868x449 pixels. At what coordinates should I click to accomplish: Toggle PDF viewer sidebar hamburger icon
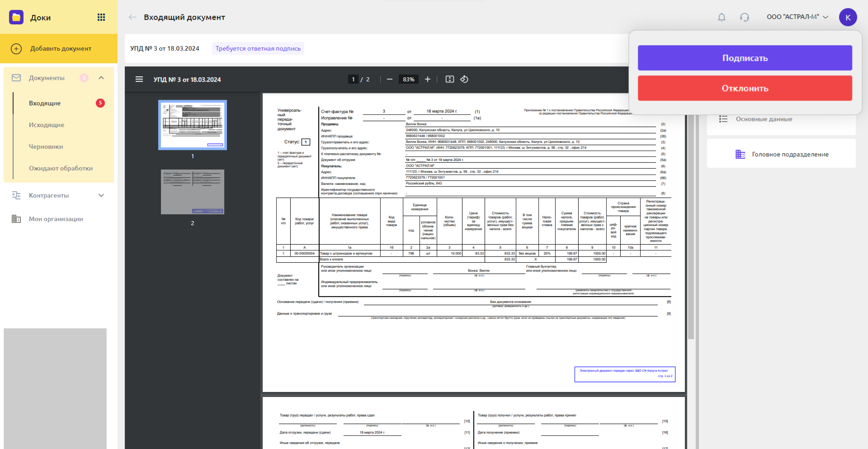tap(139, 79)
